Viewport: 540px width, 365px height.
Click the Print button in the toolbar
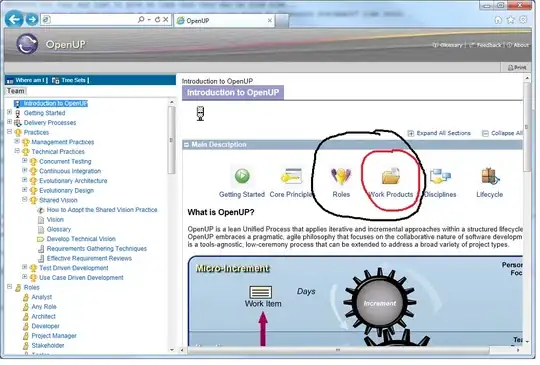(x=517, y=67)
